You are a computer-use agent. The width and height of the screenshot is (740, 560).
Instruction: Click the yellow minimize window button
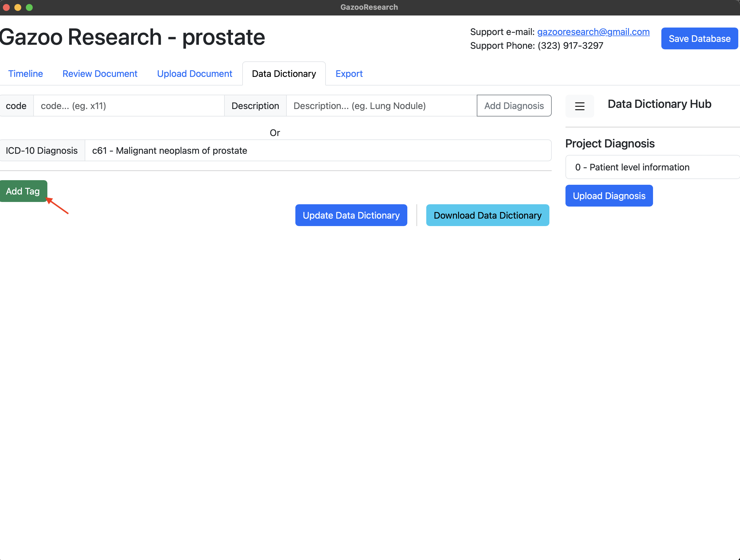[x=18, y=7]
